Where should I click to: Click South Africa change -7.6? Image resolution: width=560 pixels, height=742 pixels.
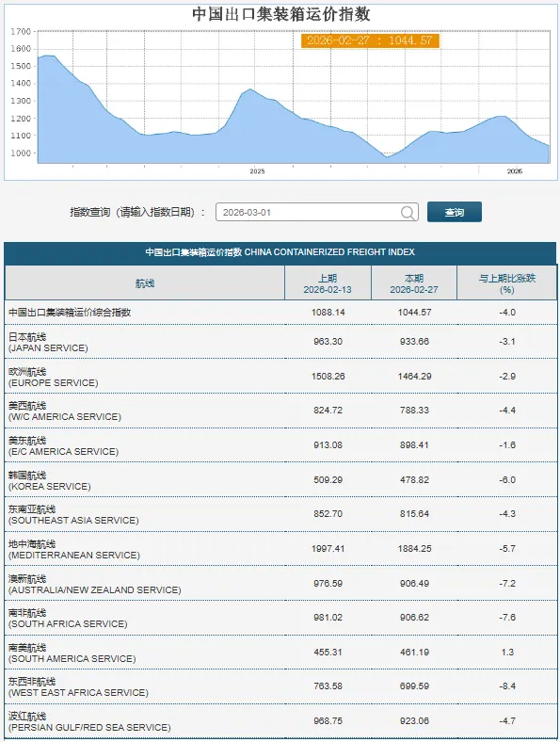click(x=507, y=618)
